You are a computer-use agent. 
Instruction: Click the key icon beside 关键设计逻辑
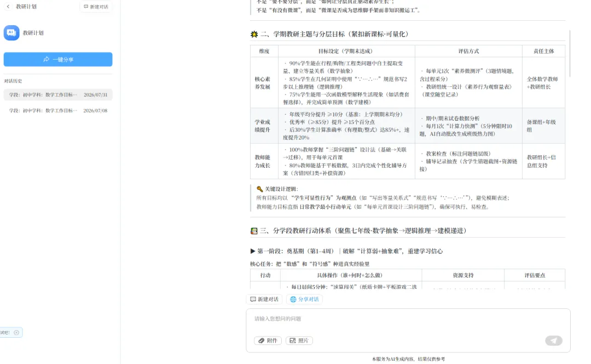260,189
